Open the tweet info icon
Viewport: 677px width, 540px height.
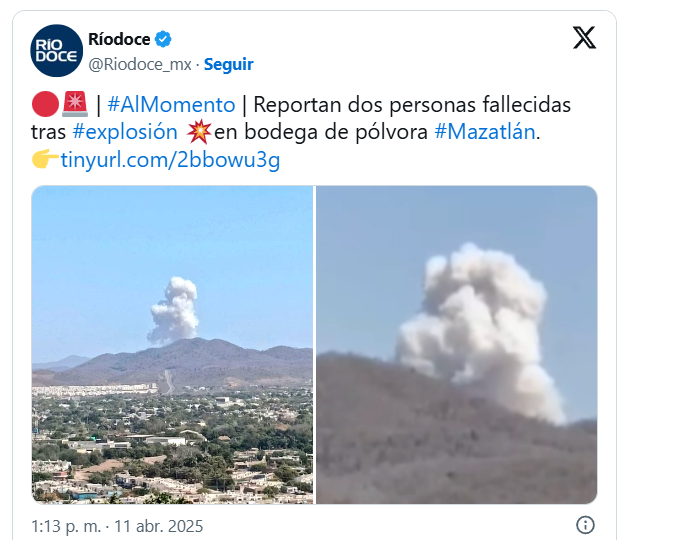585,525
